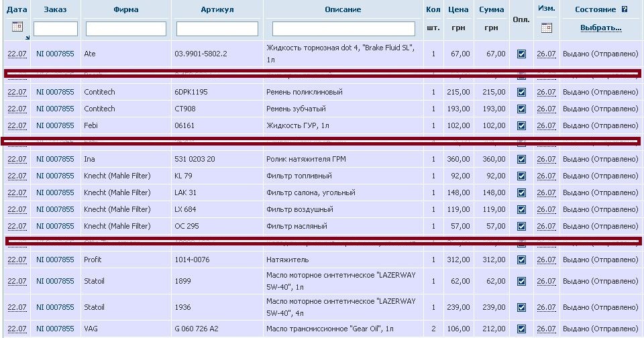Open the calendar icon under Дата header
Viewport: 644px width, 338px height.
(x=17, y=27)
